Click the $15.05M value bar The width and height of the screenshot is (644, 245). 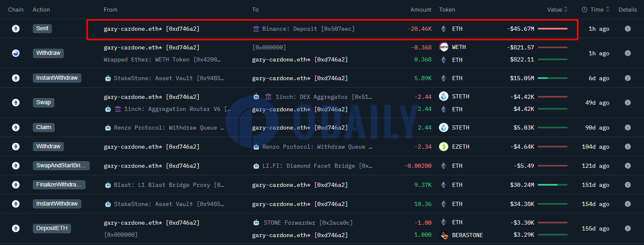(552, 78)
